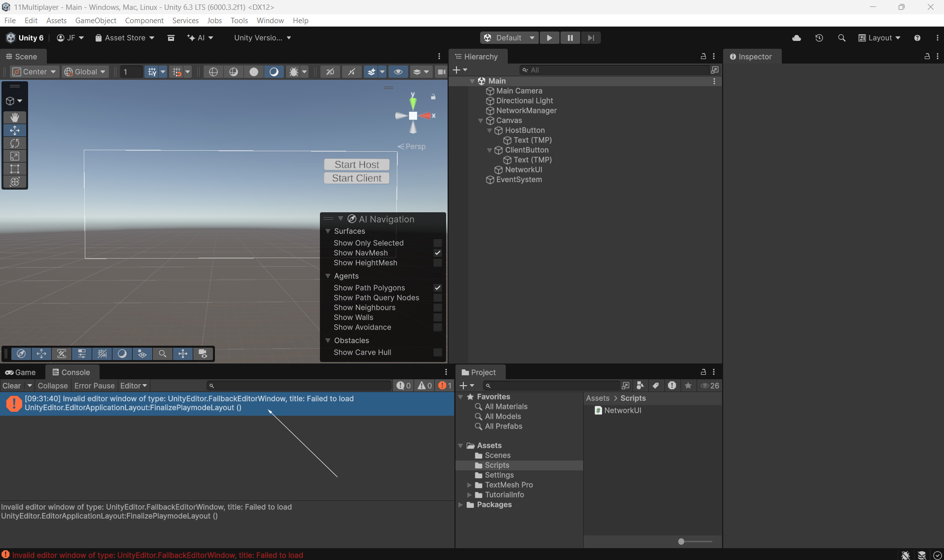Select the Rect transform tool
The image size is (944, 560).
coord(15,169)
